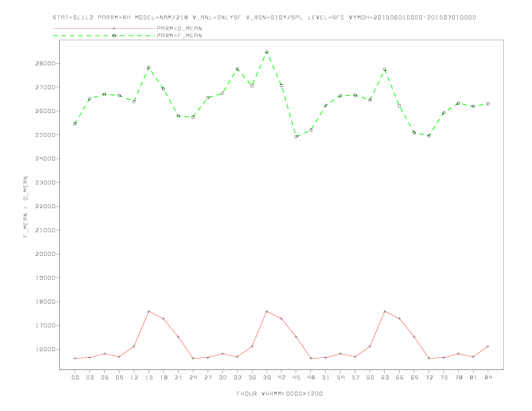The width and height of the screenshot is (532, 411).
Task: Click the 19000 y-axis tick label
Action: click(x=46, y=278)
